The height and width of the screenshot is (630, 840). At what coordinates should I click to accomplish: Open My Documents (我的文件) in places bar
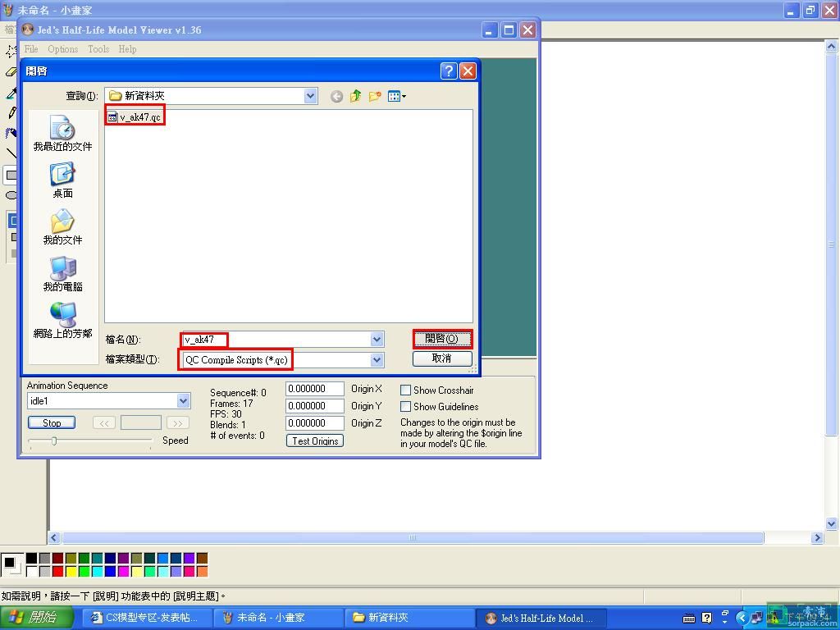coord(62,227)
